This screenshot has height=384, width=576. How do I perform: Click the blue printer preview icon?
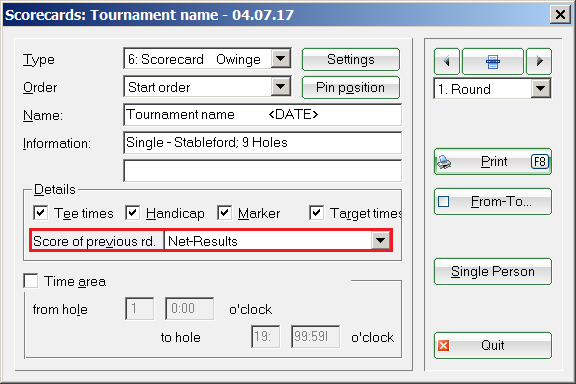[x=493, y=61]
